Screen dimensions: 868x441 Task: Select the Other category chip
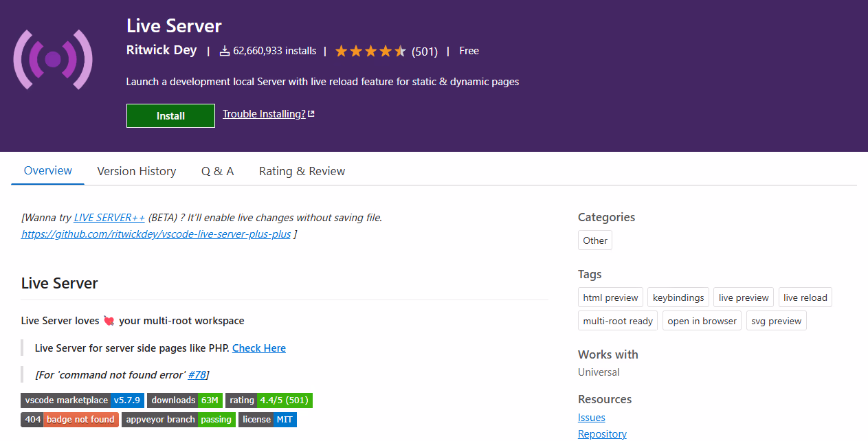click(x=595, y=240)
